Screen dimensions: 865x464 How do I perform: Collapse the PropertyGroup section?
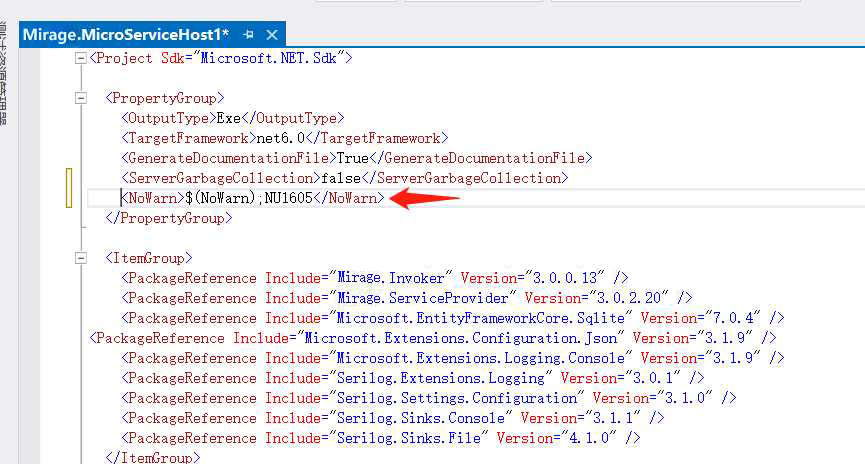81,98
